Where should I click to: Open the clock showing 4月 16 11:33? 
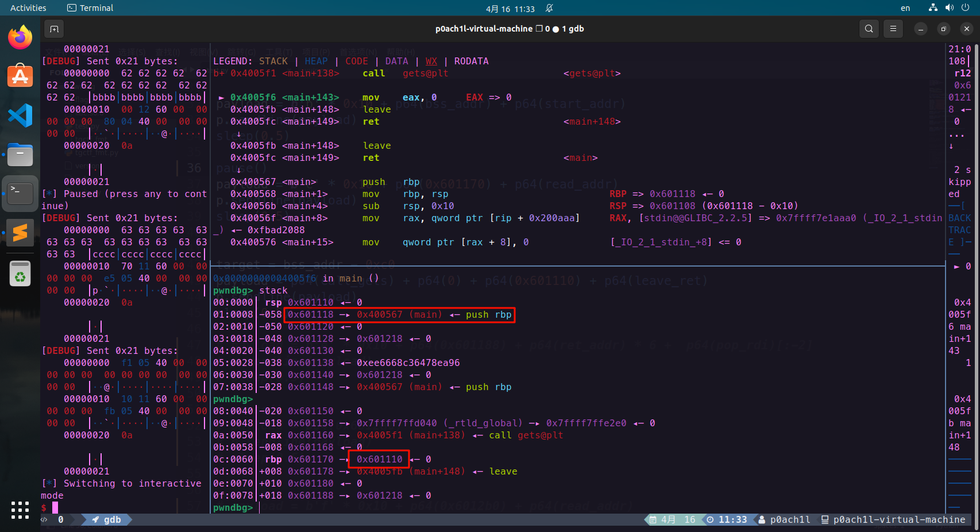click(x=510, y=9)
